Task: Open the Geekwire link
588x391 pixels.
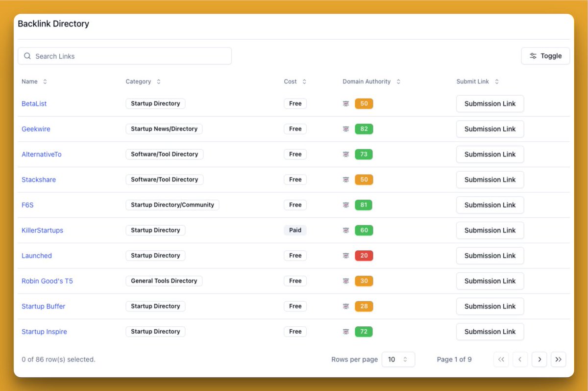Action: point(36,129)
